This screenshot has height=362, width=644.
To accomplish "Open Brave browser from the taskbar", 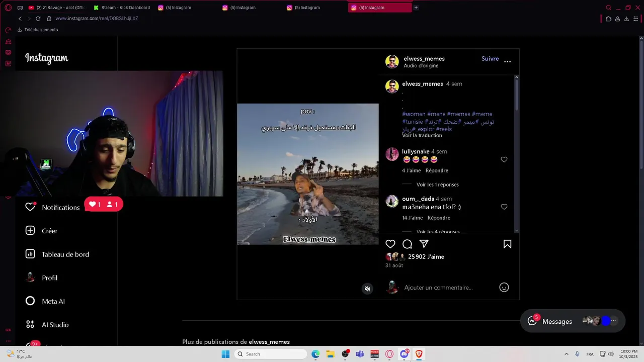I will (x=419, y=354).
